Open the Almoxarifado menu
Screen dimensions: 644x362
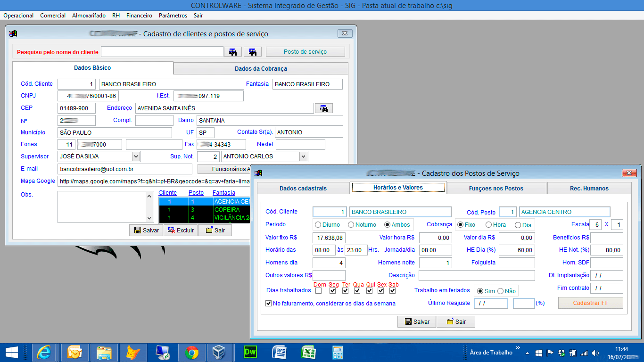[x=89, y=16]
